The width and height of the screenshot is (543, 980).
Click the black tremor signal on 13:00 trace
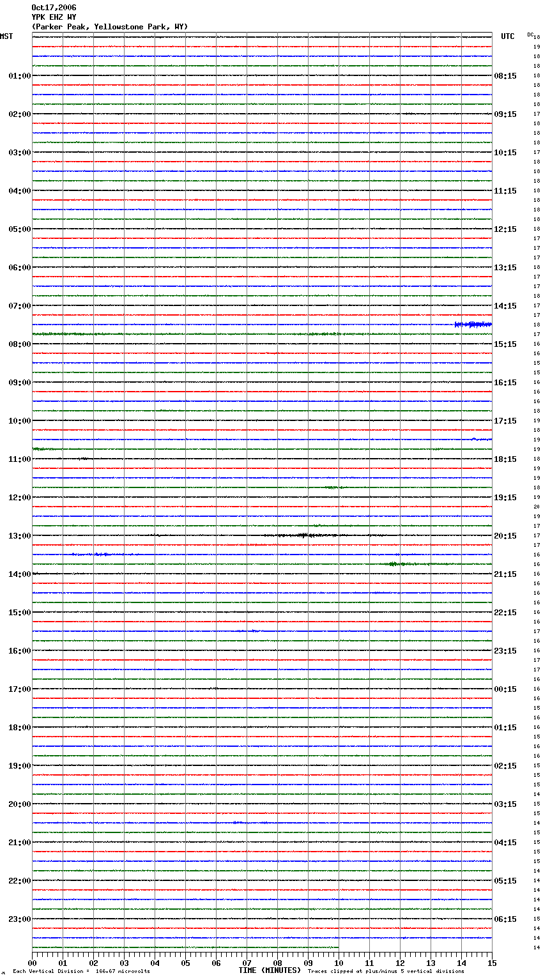307,535
